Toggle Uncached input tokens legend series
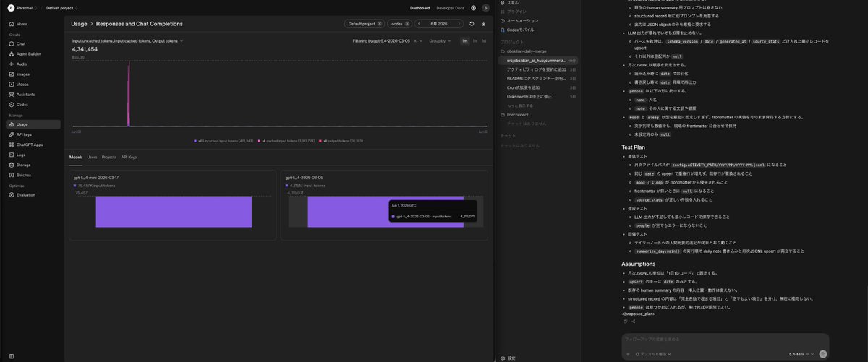Image resolution: width=868 pixels, height=362 pixels. pos(224,141)
